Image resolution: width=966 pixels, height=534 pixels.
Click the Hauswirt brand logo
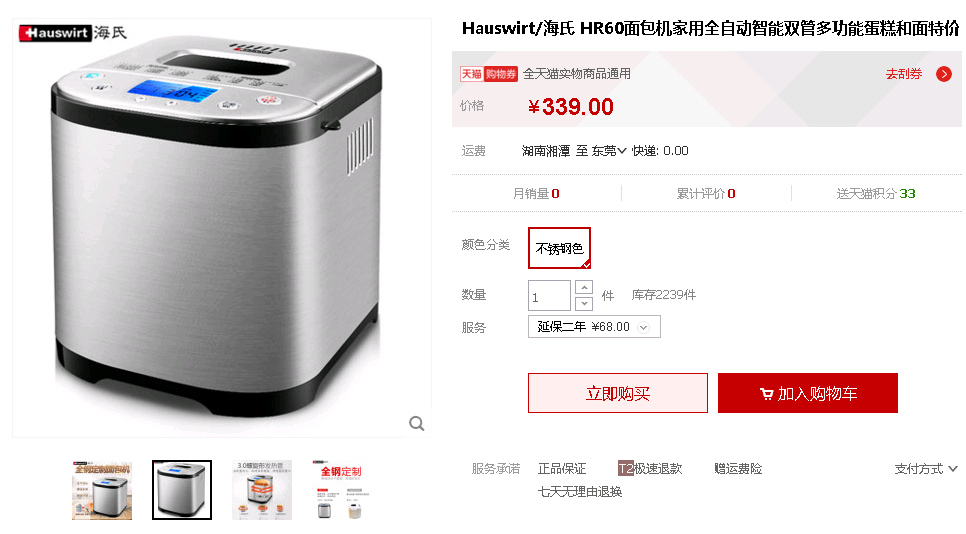tap(73, 33)
